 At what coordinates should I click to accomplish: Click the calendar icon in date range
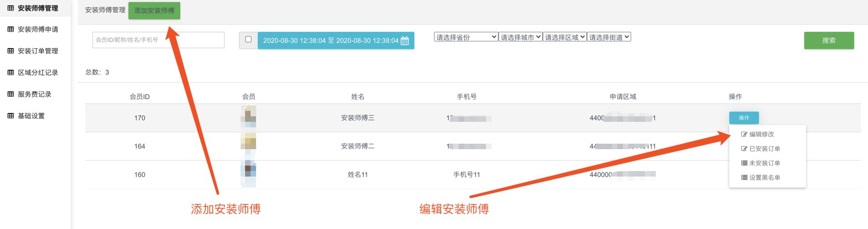[404, 41]
